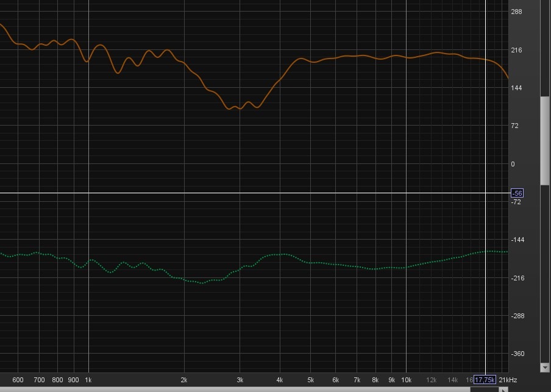Image resolution: width=551 pixels, height=392 pixels.
Task: Click the positive 72 vertical axis label
Action: click(x=514, y=126)
